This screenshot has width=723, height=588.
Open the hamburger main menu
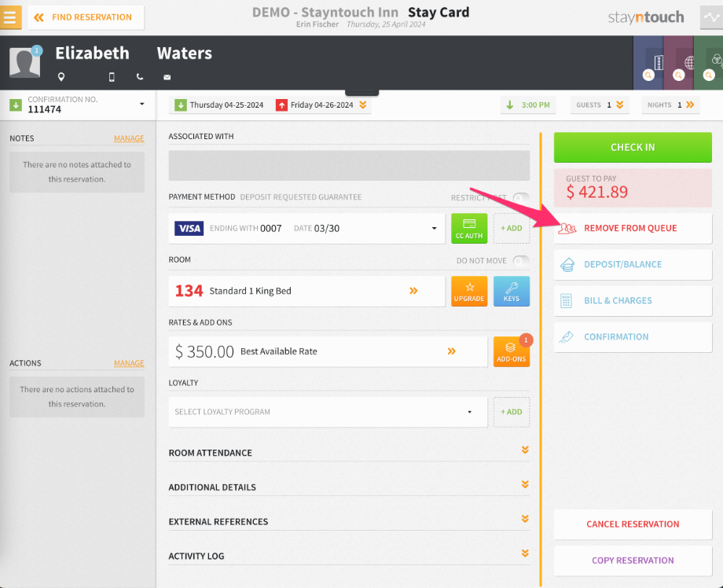(x=10, y=17)
